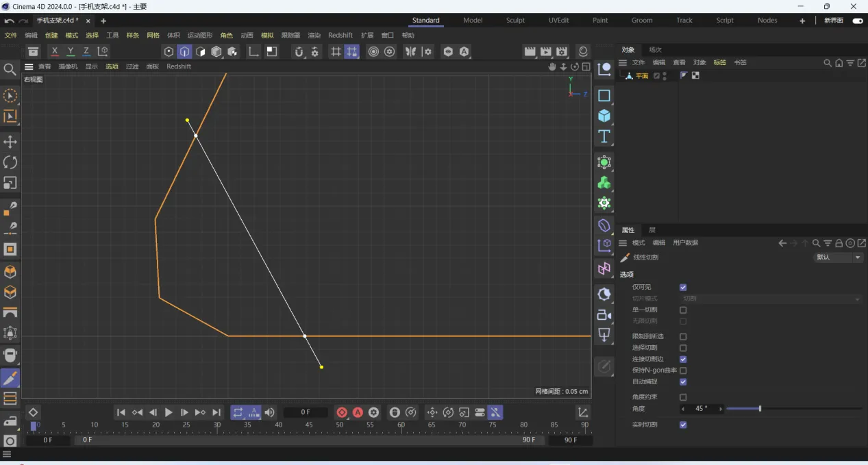This screenshot has height=465, width=868.
Task: Enable 保持N-gon曲率 checkbox
Action: click(683, 370)
